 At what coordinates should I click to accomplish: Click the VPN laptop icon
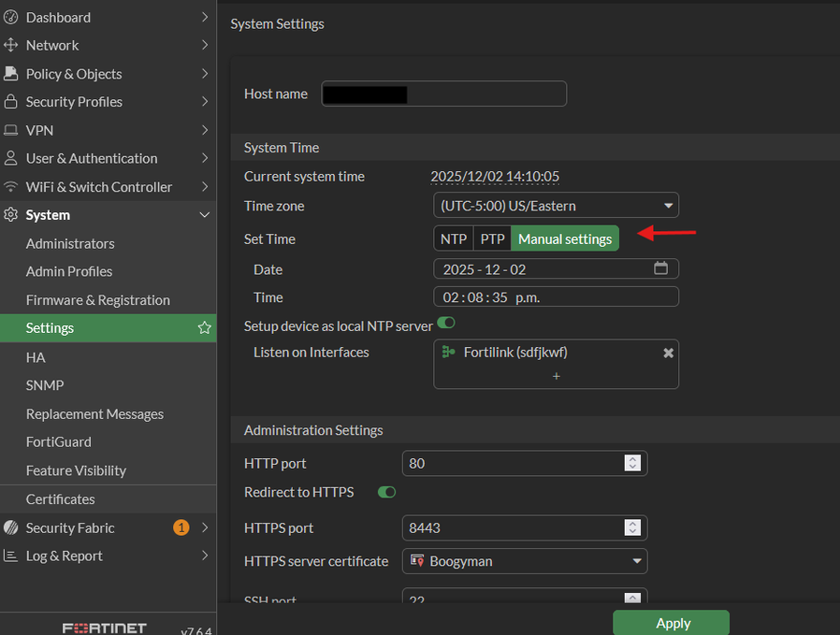[x=11, y=130]
